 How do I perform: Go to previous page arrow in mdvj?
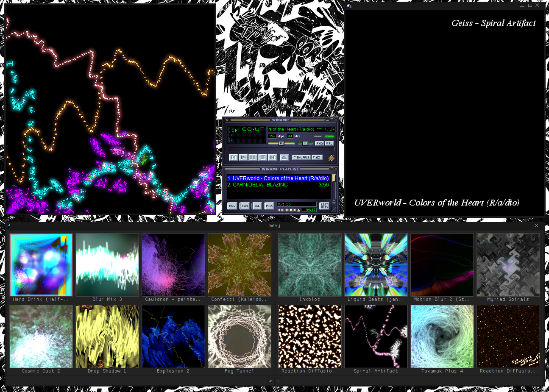click(270, 381)
